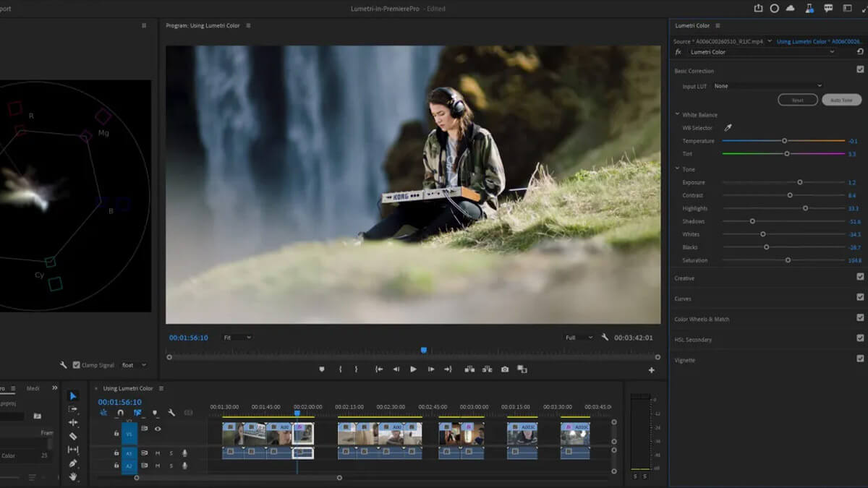Toggle the Clamp Signal checkbox

click(x=77, y=365)
